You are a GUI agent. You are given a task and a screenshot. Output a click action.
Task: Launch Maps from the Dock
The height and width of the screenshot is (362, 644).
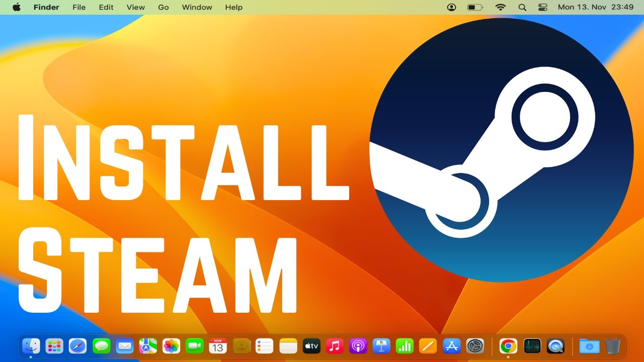click(x=148, y=346)
